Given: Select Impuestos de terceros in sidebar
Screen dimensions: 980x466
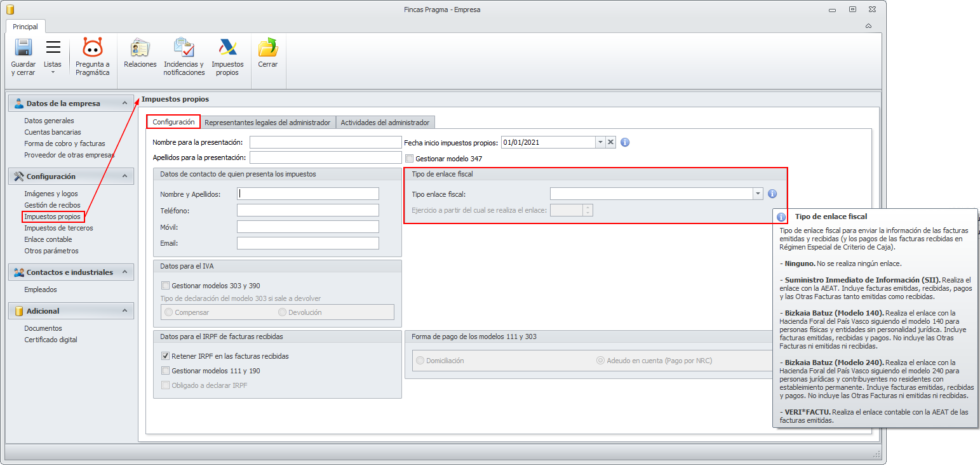Looking at the screenshot, I should pos(58,228).
